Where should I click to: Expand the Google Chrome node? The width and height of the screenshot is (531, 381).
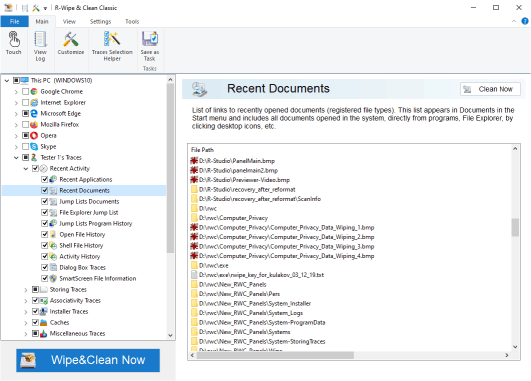click(x=16, y=92)
